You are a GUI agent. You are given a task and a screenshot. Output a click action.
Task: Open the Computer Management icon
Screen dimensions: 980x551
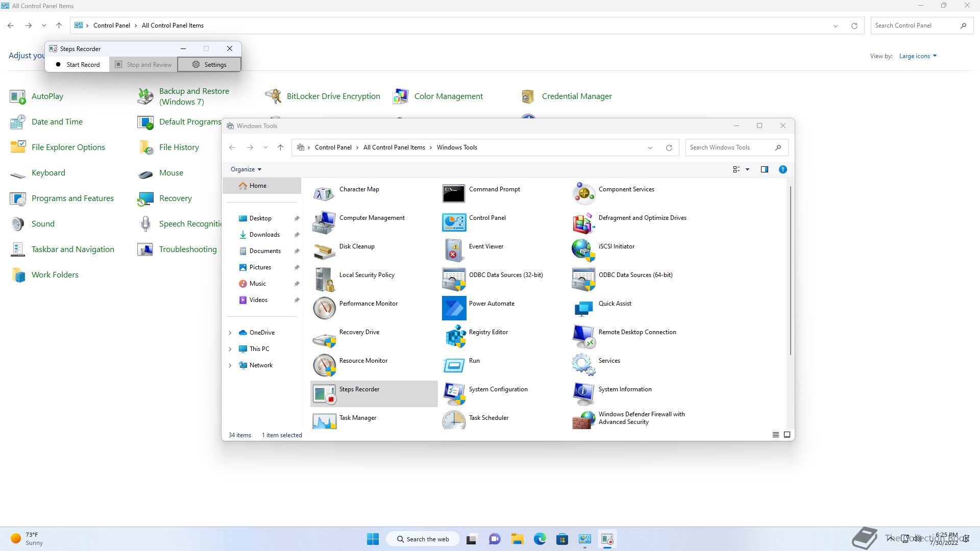click(x=324, y=222)
